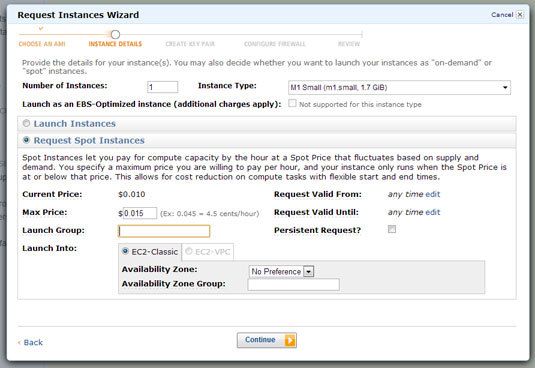Viewport: 535px width, 368px height.
Task: Choose the EC2-Classic radio option
Action: pyautogui.click(x=125, y=251)
